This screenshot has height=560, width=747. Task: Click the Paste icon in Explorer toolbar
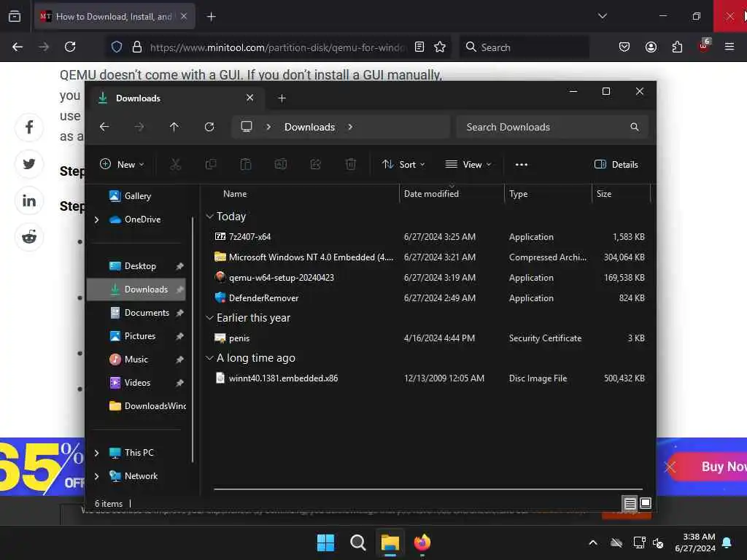(245, 164)
